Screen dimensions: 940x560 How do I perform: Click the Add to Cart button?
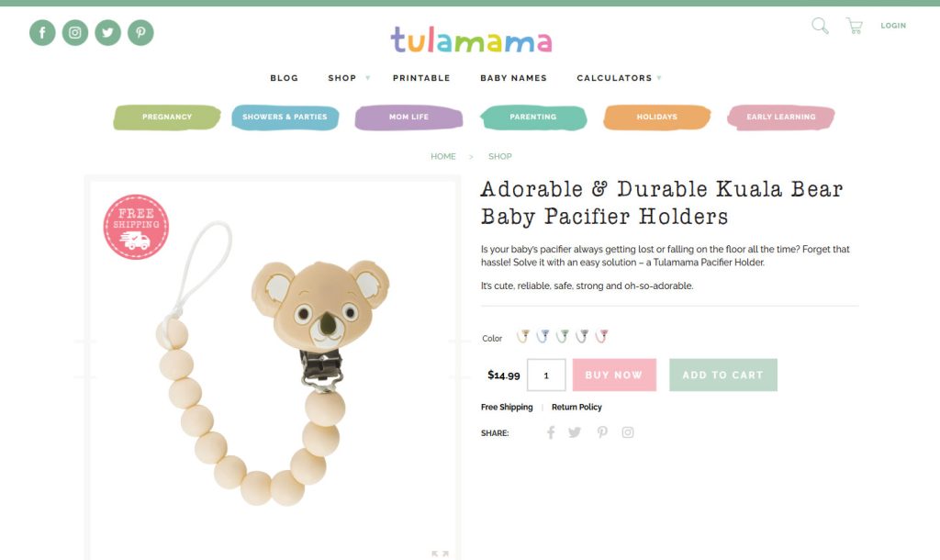(723, 375)
